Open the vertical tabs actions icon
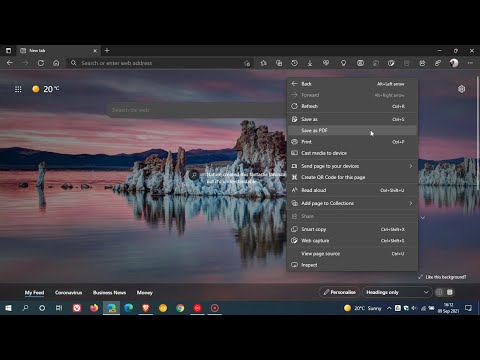Screen dimensions: 480x360 pyautogui.click(x=8, y=50)
